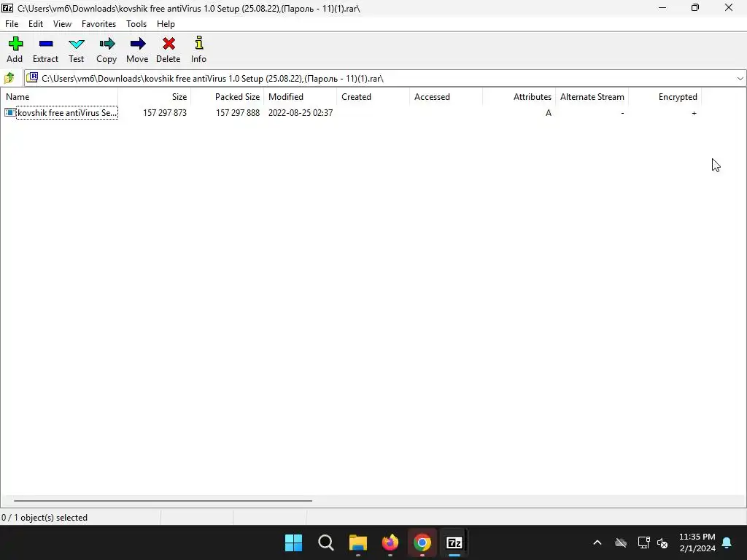Click the Alternate Stream dash value
747x560 pixels.
click(622, 113)
